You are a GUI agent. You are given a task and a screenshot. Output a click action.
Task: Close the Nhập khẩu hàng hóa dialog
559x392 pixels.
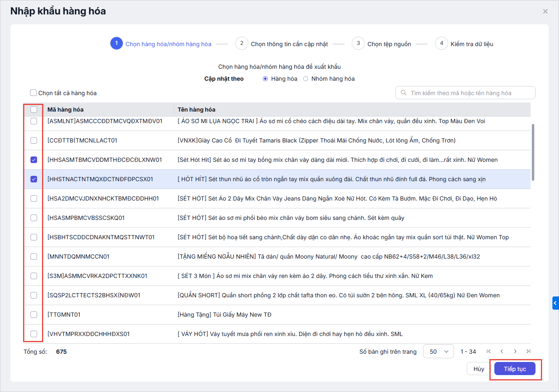[545, 12]
